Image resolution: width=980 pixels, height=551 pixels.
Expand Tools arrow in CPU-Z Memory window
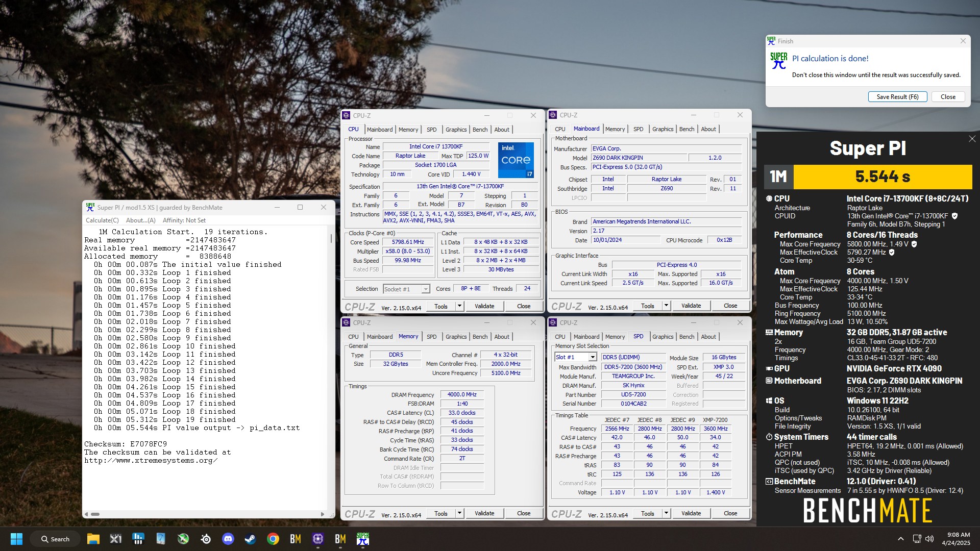[459, 513]
